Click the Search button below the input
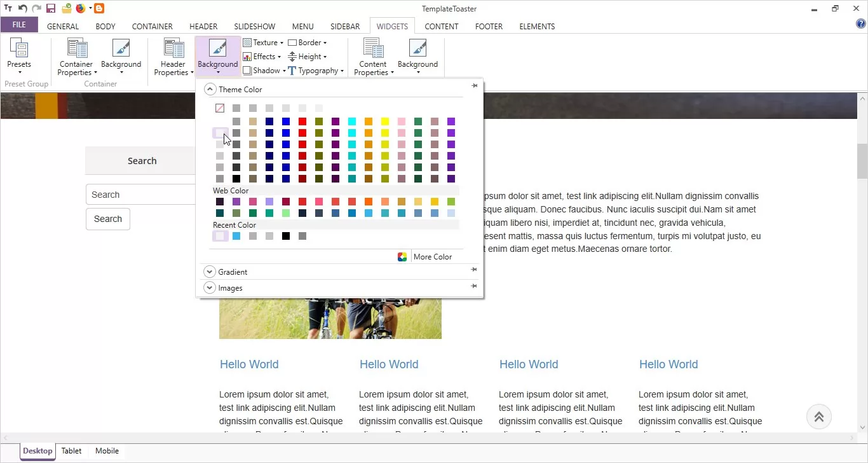Screen dimensions: 868x463 (x=108, y=219)
